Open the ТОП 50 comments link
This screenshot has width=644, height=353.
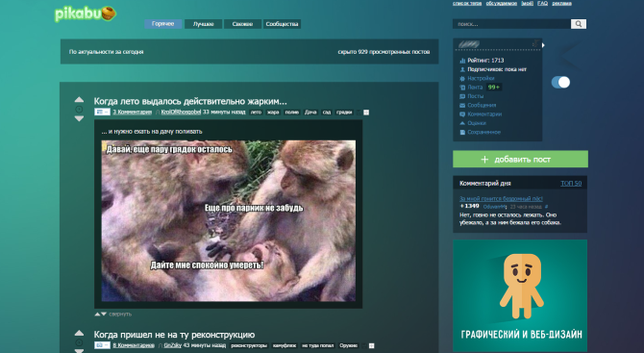click(571, 184)
